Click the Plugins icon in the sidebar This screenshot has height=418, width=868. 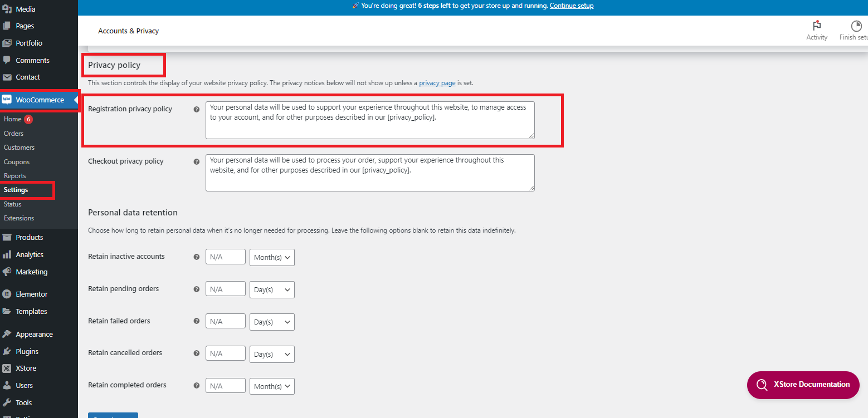[7, 351]
